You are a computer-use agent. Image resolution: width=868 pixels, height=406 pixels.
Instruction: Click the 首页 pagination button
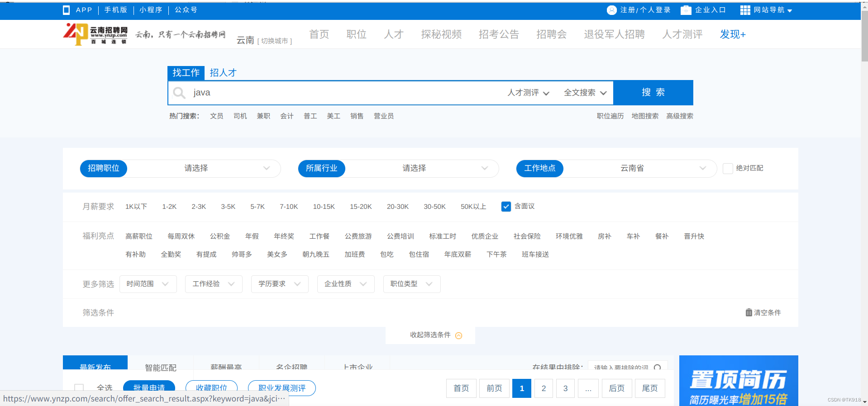click(x=461, y=388)
